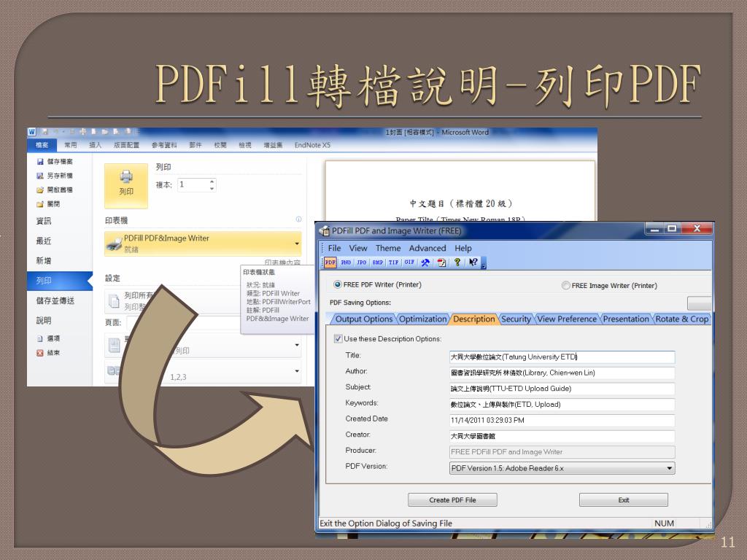Select FREE Image Writer (Printer) radio button
The image size is (747, 560).
click(x=565, y=286)
